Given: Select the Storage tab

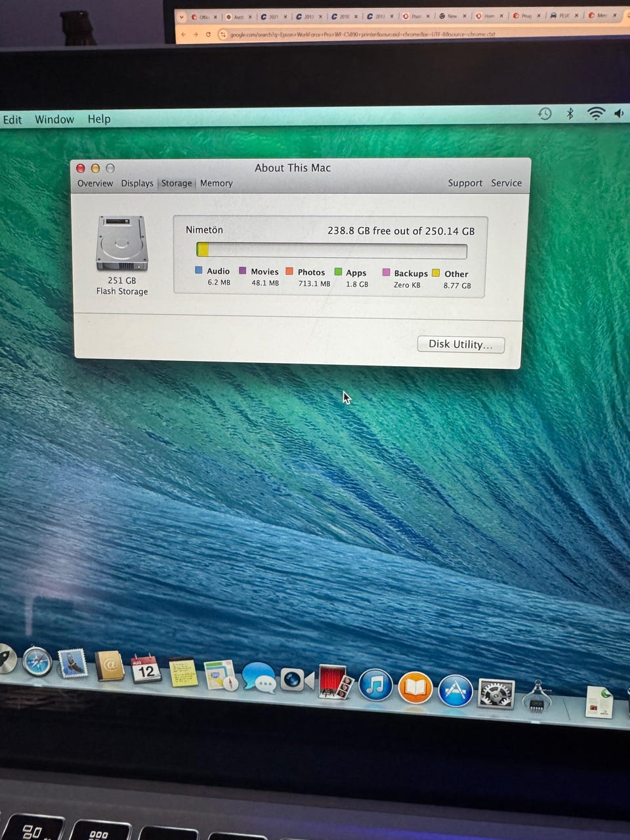Looking at the screenshot, I should click(x=177, y=183).
